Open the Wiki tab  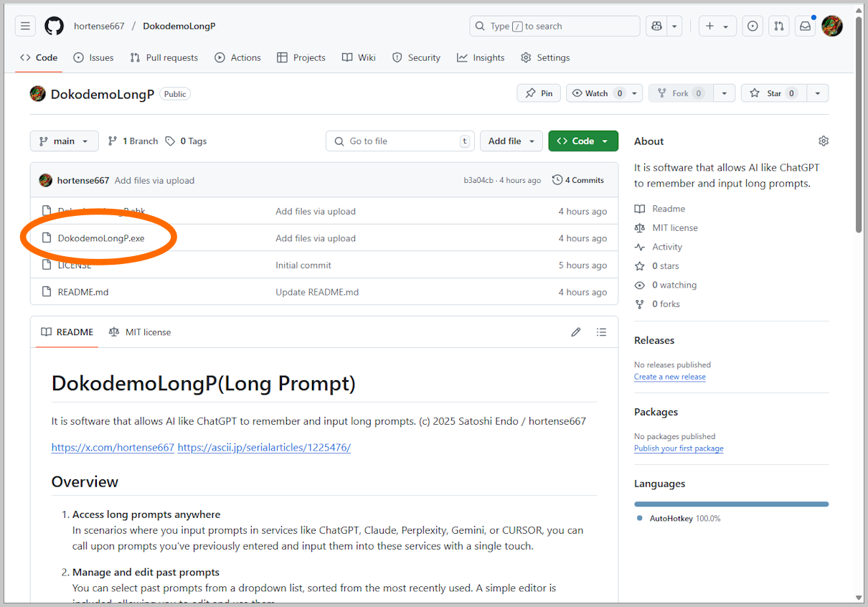click(x=359, y=57)
